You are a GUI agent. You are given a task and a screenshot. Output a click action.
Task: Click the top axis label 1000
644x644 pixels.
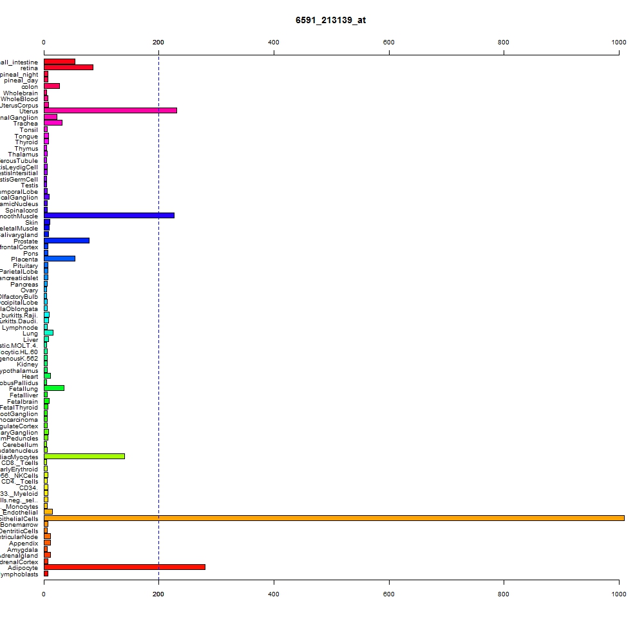tap(618, 43)
